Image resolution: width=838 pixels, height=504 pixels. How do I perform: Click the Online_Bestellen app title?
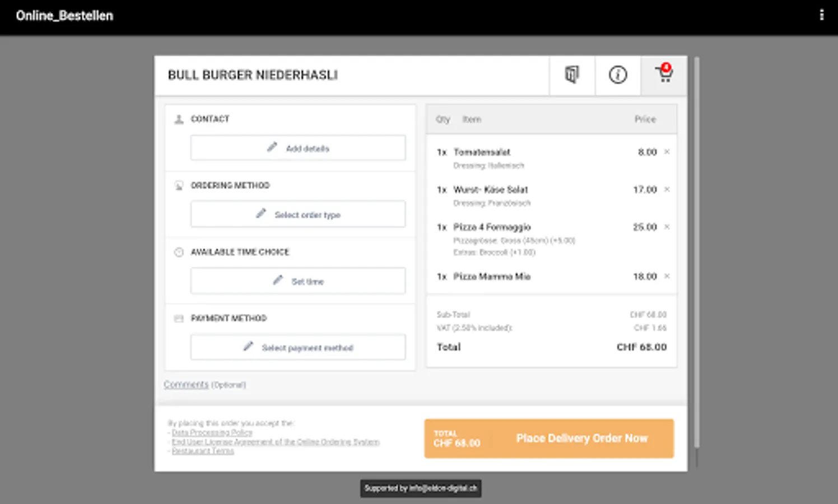tap(64, 16)
